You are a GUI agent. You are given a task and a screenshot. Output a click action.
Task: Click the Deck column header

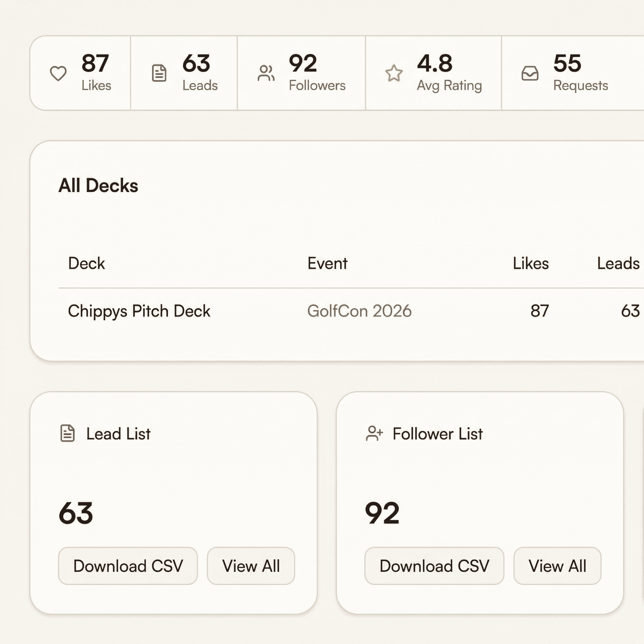tap(87, 263)
